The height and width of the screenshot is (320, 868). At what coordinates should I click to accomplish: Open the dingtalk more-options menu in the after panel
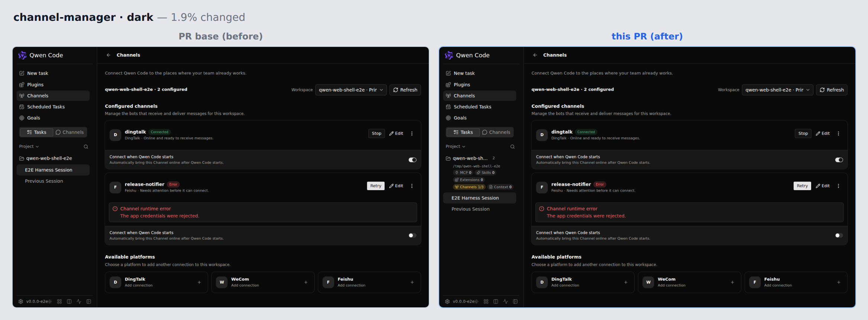click(x=838, y=134)
